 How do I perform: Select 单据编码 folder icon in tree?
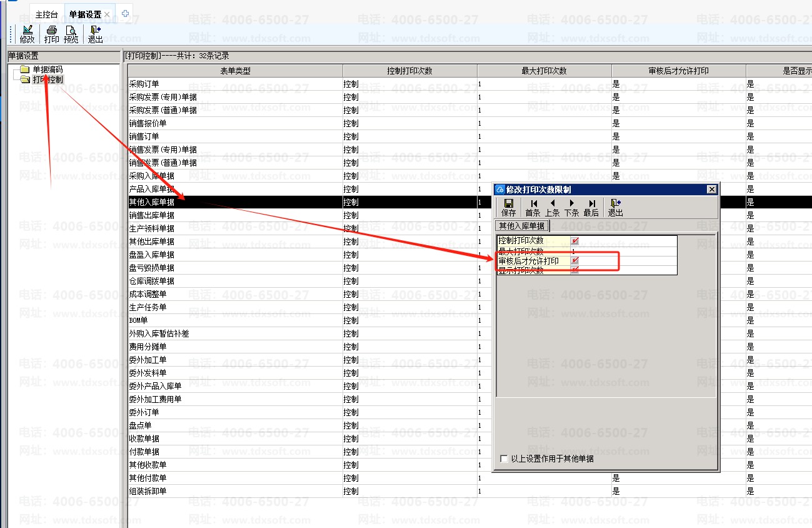coord(24,69)
